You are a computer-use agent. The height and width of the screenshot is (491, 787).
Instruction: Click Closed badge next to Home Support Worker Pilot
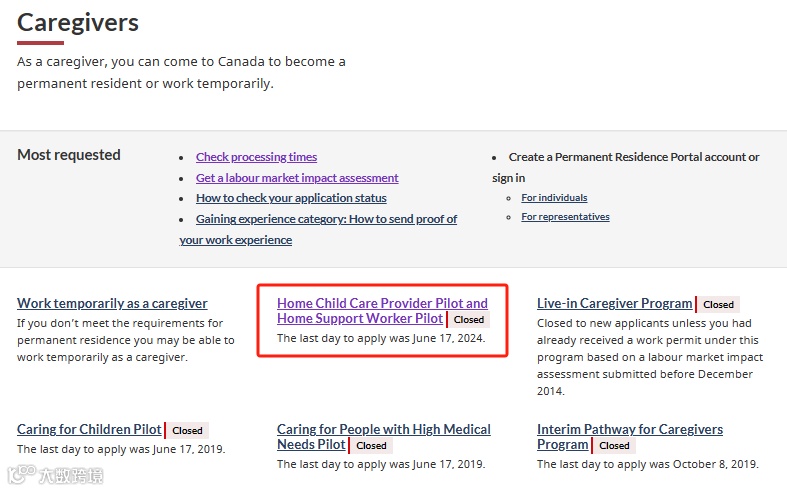click(x=468, y=320)
